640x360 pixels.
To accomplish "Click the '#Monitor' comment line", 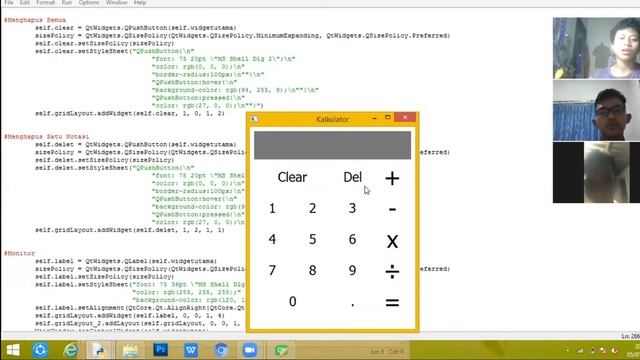I will pos(20,253).
